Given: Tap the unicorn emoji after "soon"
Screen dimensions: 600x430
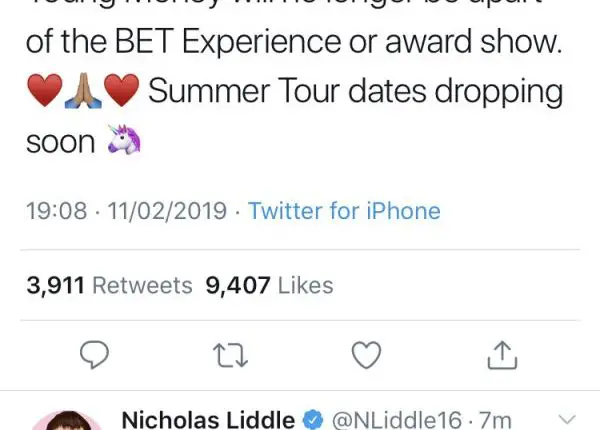Looking at the screenshot, I should pyautogui.click(x=123, y=142).
